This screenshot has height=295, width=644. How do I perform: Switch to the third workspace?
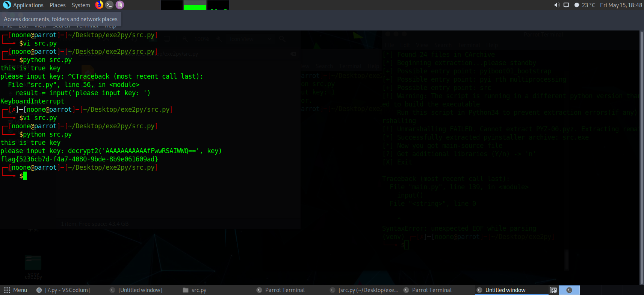tap(218, 5)
